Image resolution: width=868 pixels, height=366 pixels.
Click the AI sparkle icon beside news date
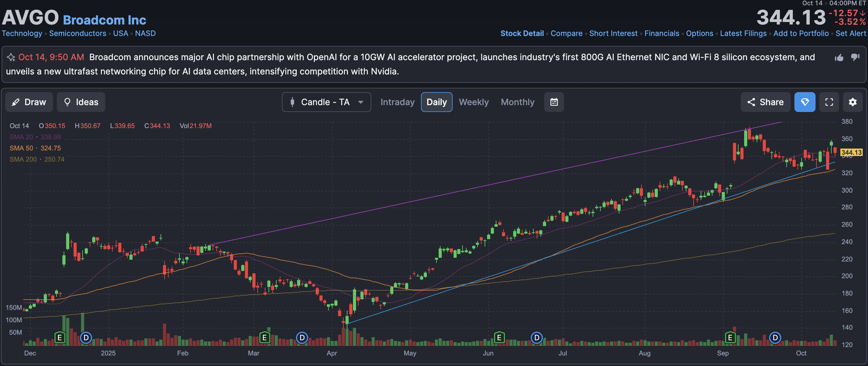coord(11,57)
